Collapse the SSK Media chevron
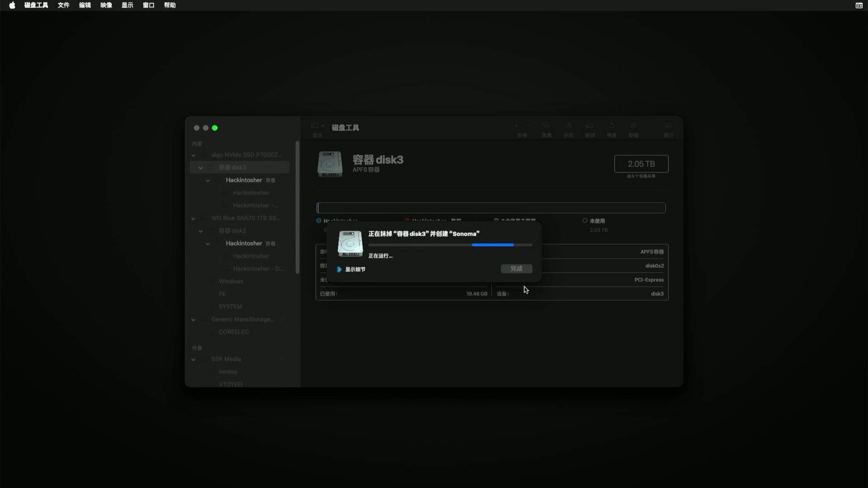This screenshot has height=488, width=868. [x=193, y=359]
